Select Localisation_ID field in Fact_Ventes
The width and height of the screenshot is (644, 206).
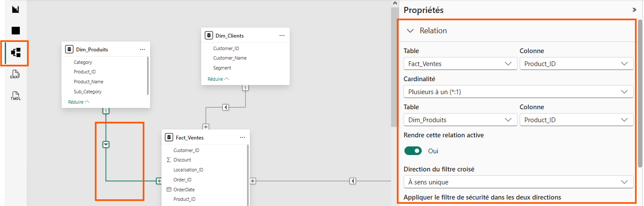point(188,170)
